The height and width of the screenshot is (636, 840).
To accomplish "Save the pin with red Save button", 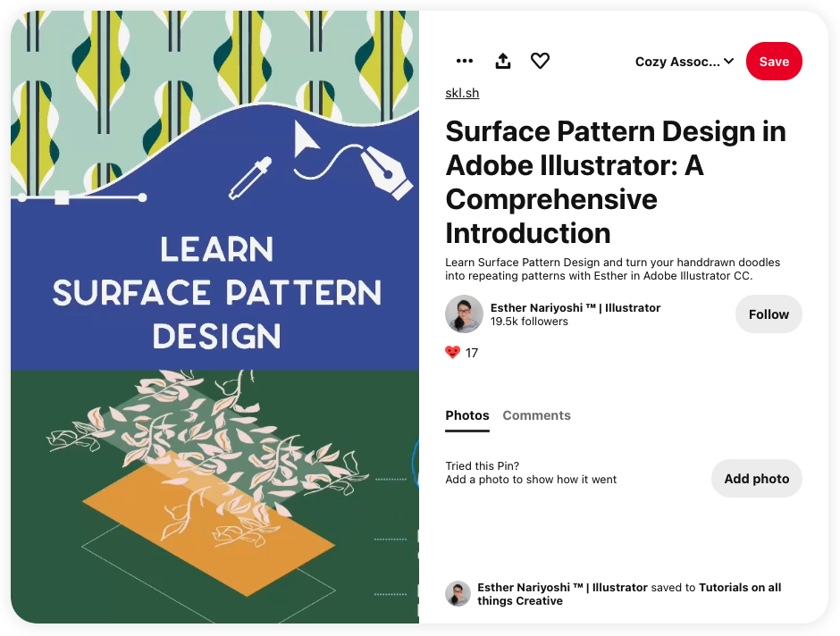I will click(x=774, y=62).
